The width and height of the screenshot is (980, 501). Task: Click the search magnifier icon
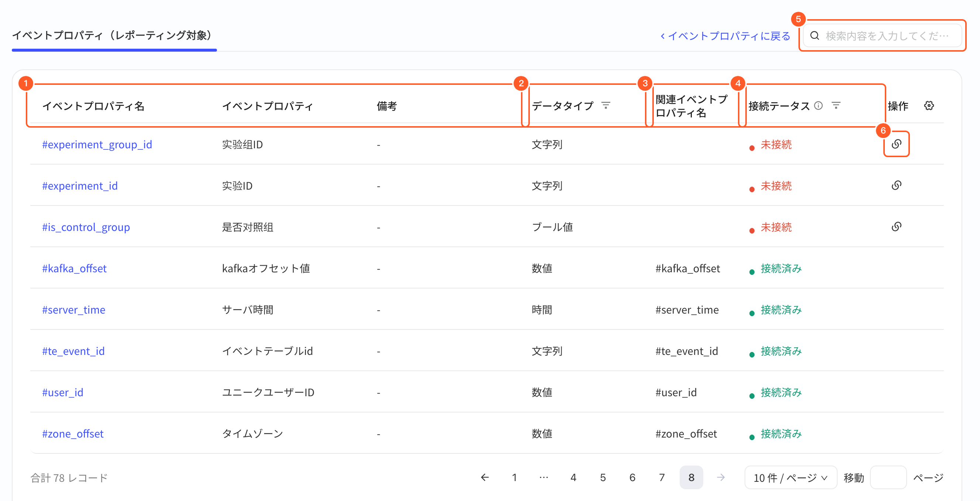pyautogui.click(x=814, y=36)
